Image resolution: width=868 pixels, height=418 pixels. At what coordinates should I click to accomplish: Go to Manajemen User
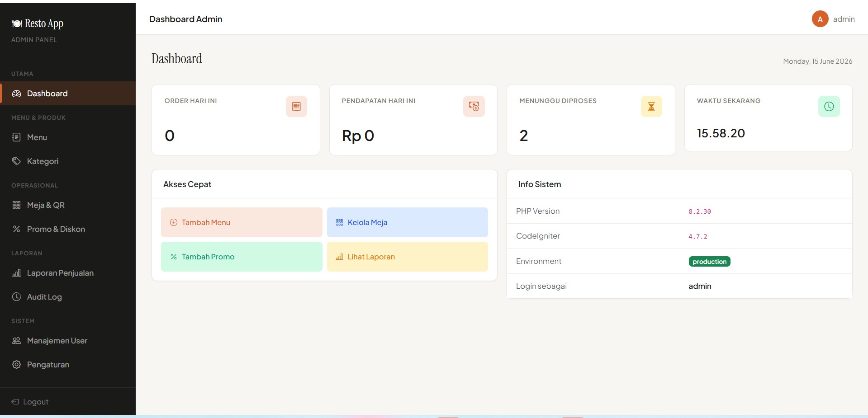(68, 341)
